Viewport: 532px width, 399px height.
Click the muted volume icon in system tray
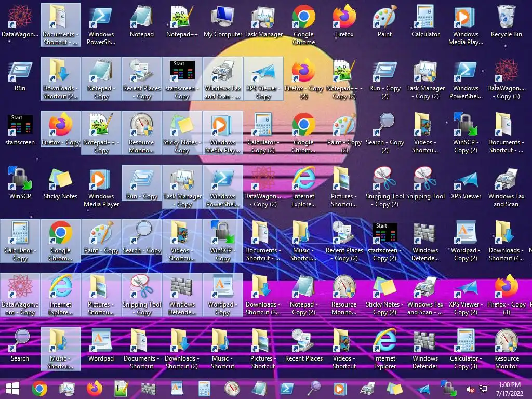click(470, 390)
